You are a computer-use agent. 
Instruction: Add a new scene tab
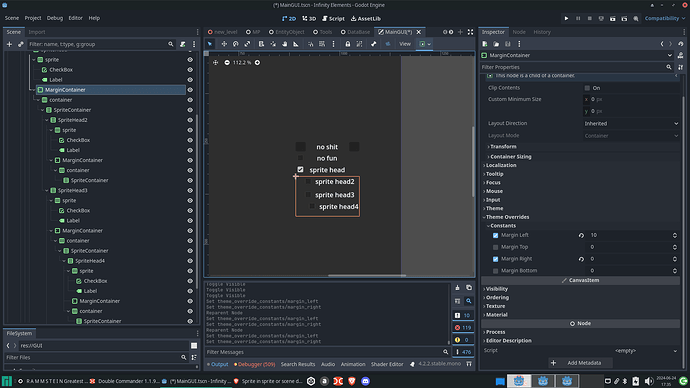pos(460,32)
